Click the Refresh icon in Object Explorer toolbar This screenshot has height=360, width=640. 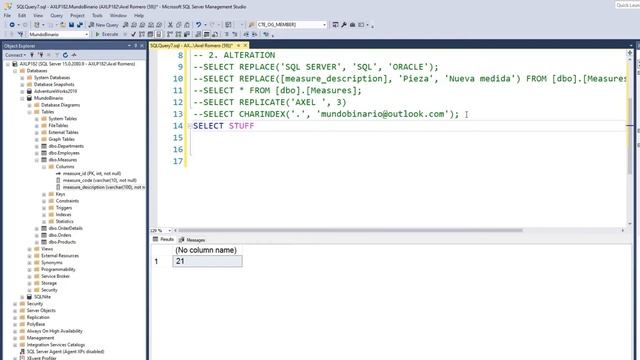[x=65, y=55]
